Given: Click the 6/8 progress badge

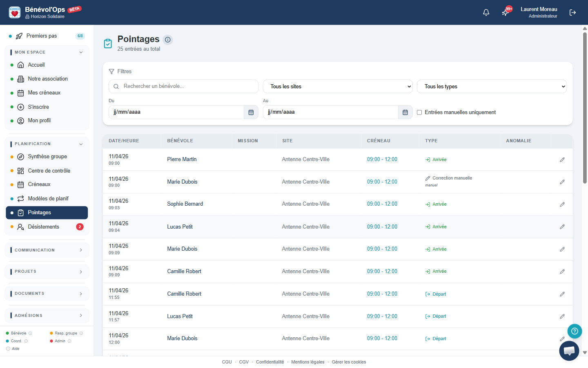Looking at the screenshot, I should (x=80, y=36).
